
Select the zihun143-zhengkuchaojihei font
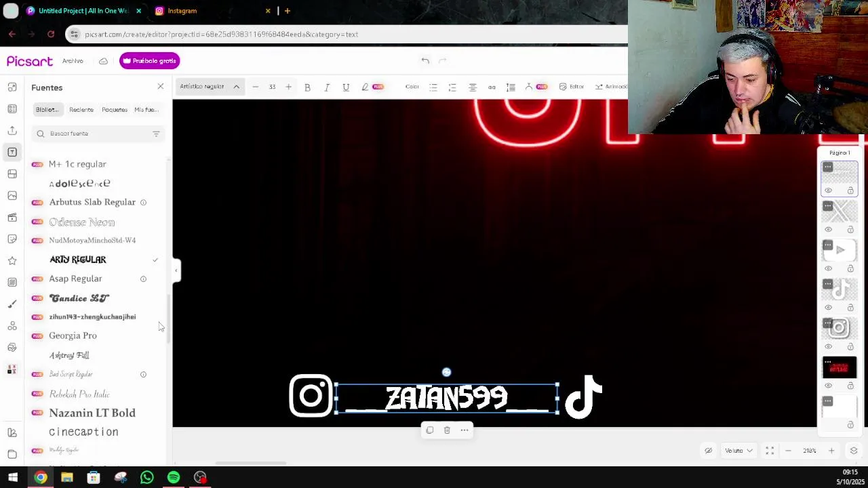(92, 317)
